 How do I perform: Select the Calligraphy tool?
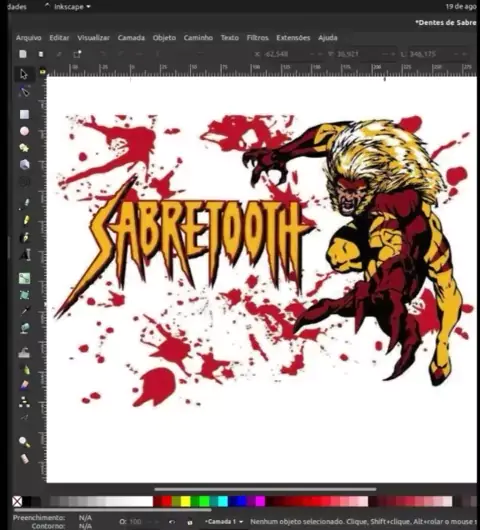coord(25,237)
